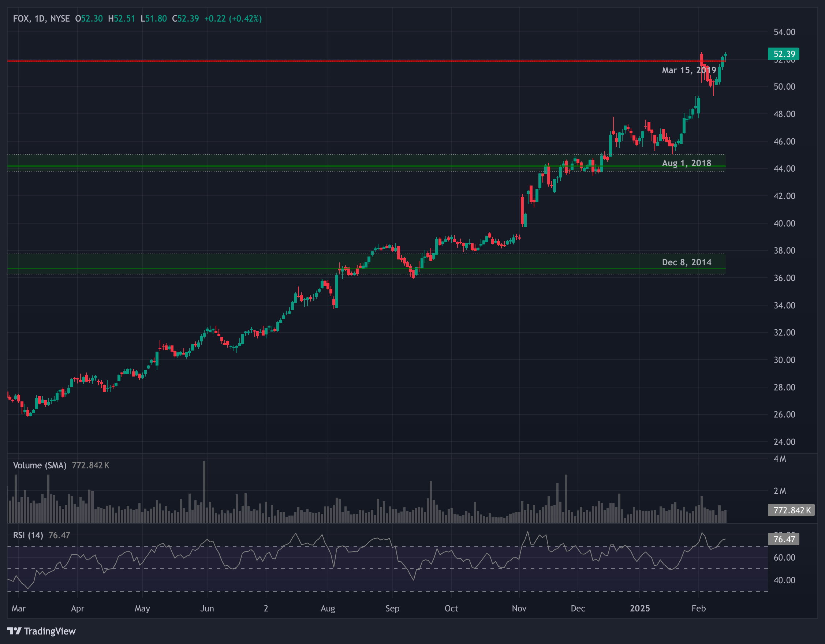Click the 42.00 price axis label
Screen dimensions: 825x644
[x=784, y=196]
